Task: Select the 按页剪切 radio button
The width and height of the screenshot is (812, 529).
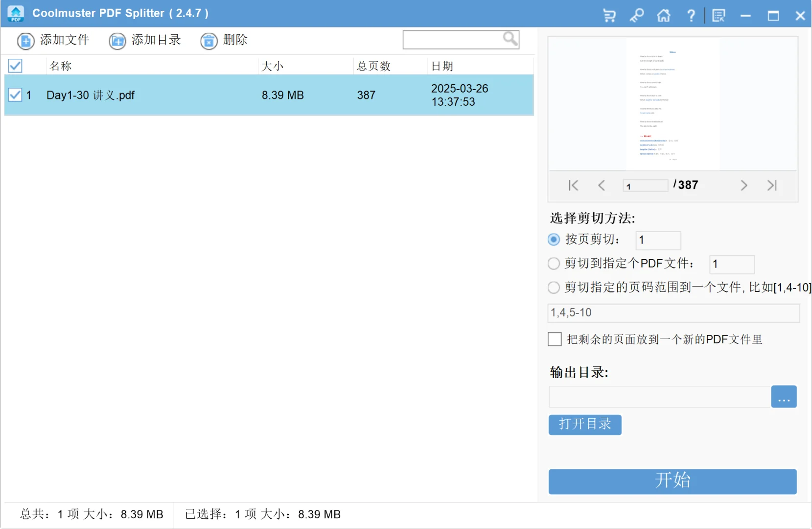Action: click(554, 240)
